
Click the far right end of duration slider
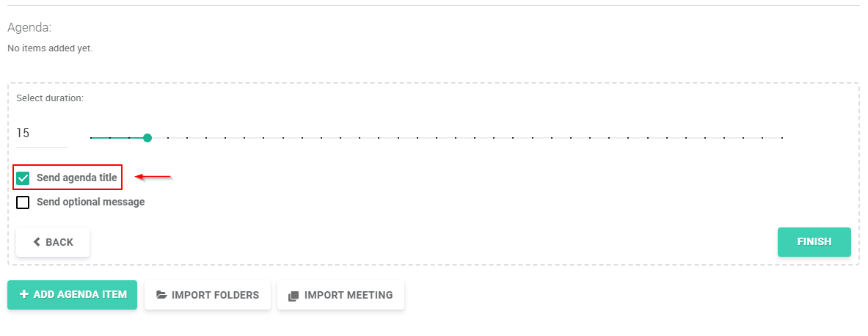(x=782, y=138)
